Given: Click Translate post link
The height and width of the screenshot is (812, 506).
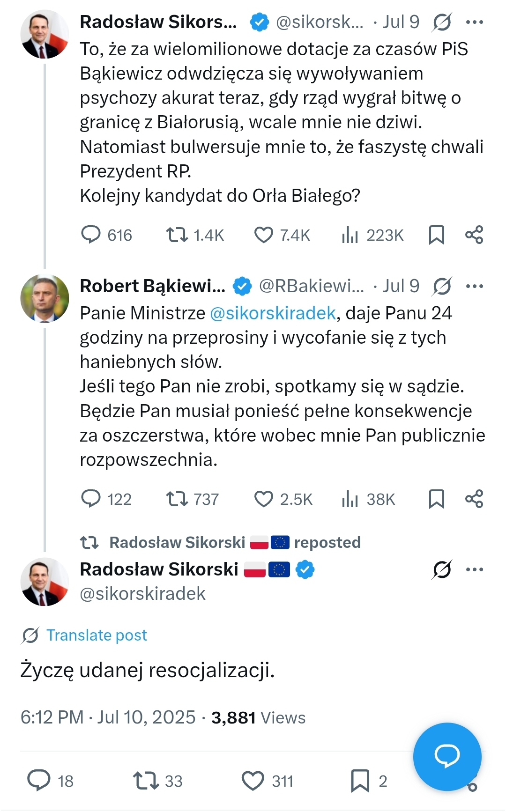Looking at the screenshot, I should point(97,635).
